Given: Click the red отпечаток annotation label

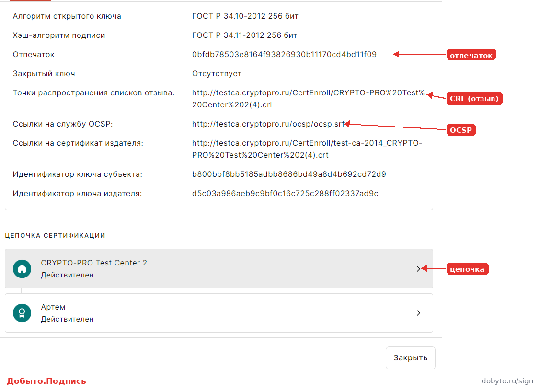Looking at the screenshot, I should pyautogui.click(x=471, y=55).
